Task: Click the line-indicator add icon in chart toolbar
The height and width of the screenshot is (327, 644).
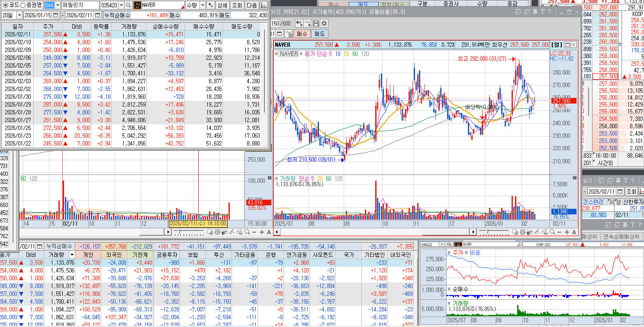Action: click(x=308, y=23)
